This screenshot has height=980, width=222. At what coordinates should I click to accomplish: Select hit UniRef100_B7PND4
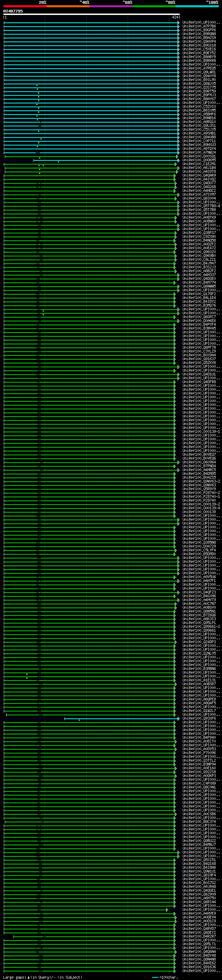pos(199,465)
